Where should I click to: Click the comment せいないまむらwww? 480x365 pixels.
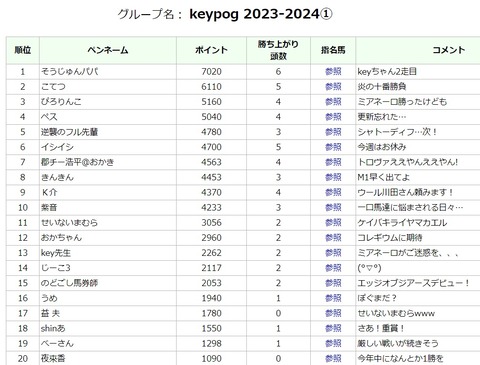click(396, 313)
